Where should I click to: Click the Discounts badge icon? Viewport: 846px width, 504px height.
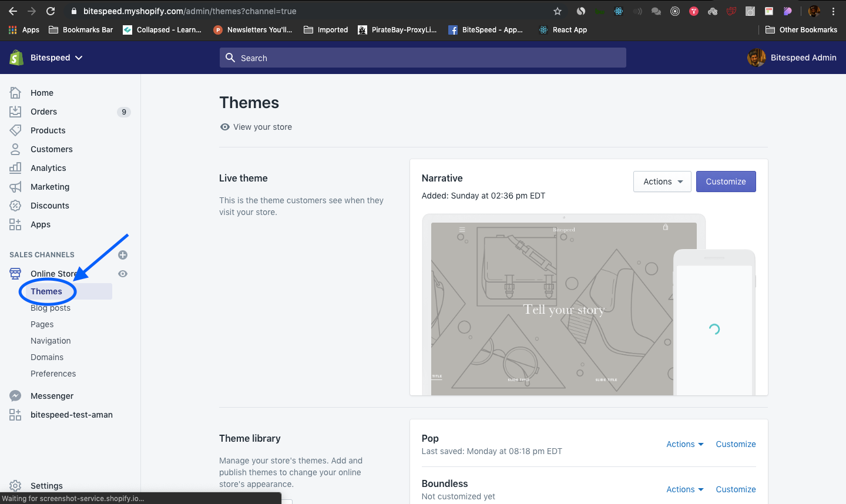click(15, 206)
